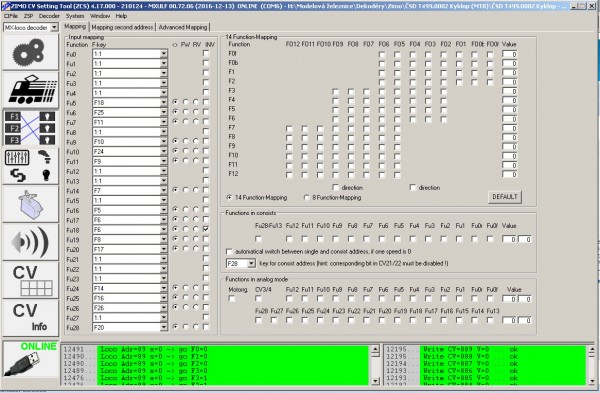Click the mixer sliders icon
Image resolution: width=600 pixels, height=393 pixels.
17,157
